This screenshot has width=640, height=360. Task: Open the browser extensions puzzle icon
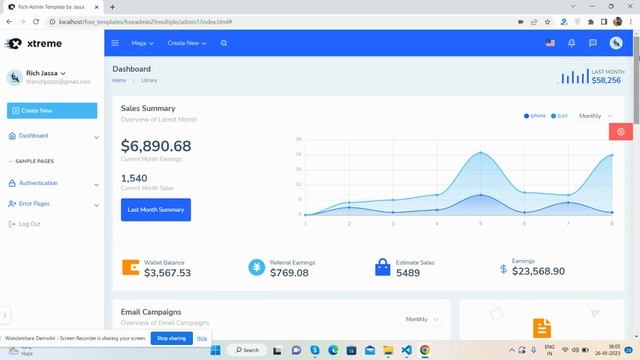point(591,22)
